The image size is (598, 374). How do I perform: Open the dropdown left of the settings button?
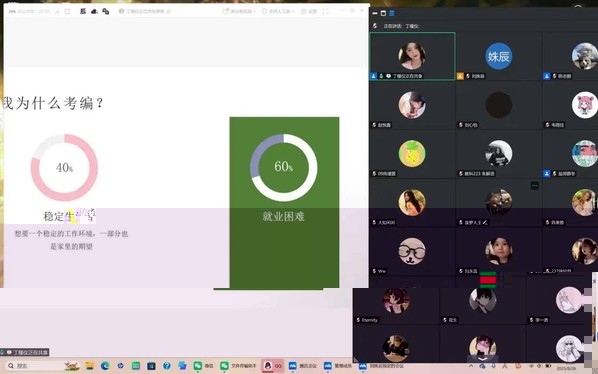coord(278,11)
